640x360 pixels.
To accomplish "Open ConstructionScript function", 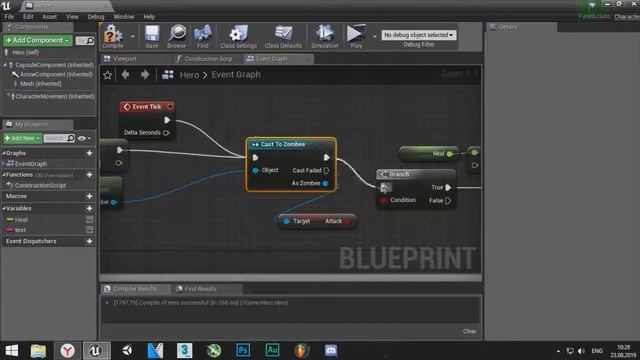I will [x=40, y=185].
